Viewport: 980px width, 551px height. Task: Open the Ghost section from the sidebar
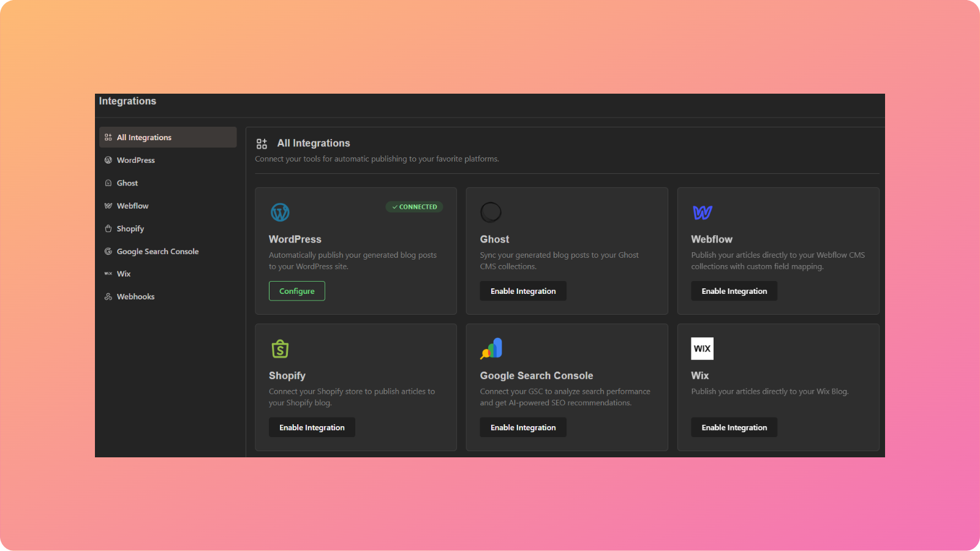(x=127, y=182)
